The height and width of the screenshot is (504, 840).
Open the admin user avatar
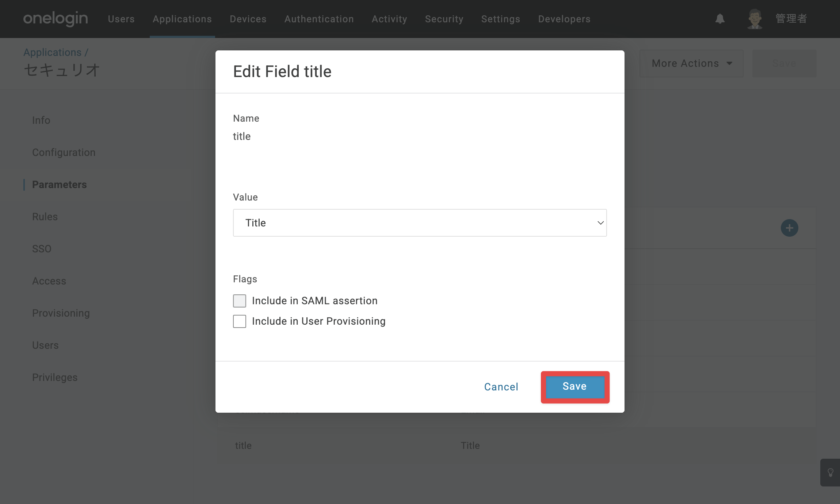pyautogui.click(x=755, y=19)
